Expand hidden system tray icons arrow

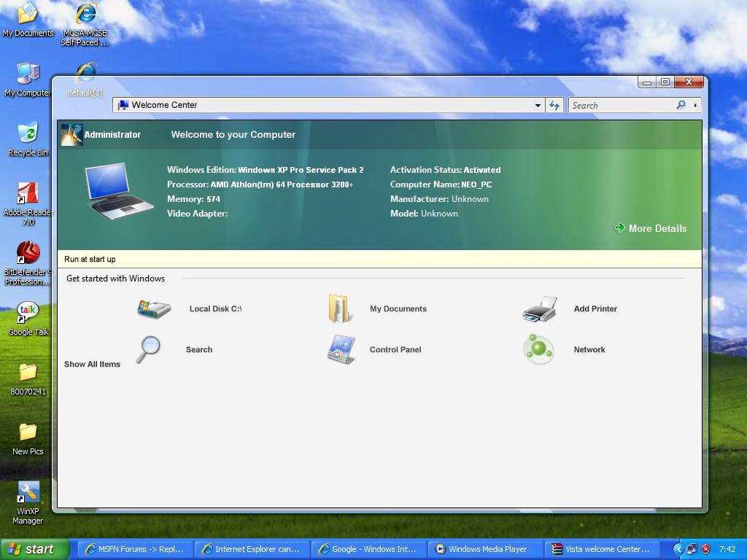pos(679,550)
